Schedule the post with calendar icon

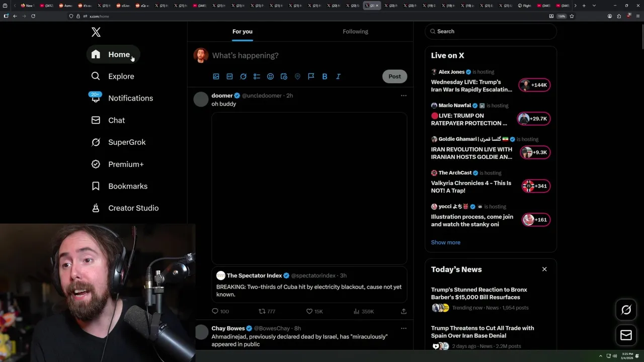284,76
